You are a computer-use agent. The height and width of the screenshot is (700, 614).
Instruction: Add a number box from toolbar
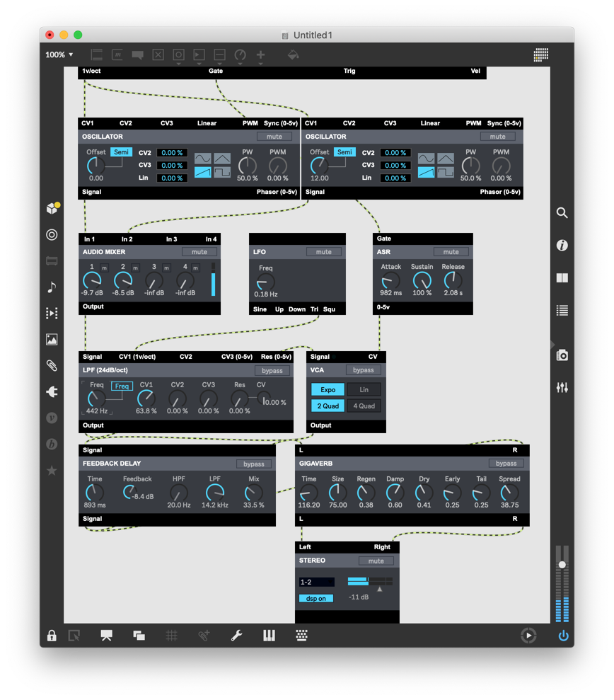pos(199,55)
